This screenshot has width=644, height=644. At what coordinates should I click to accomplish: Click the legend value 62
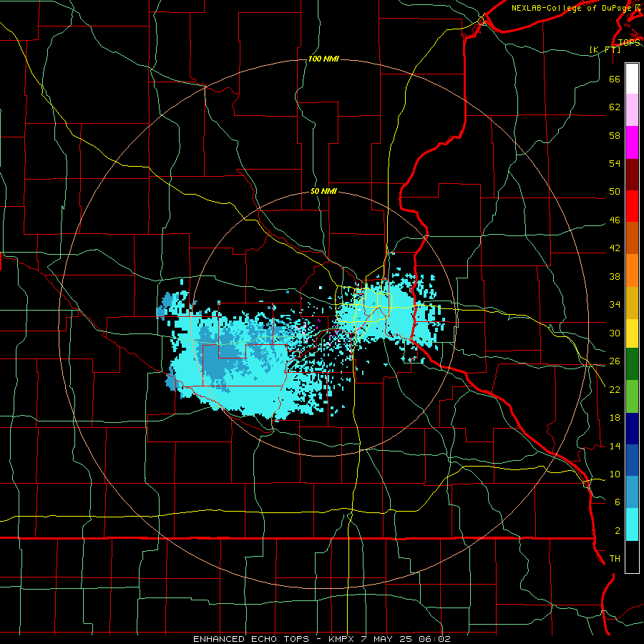[615, 107]
